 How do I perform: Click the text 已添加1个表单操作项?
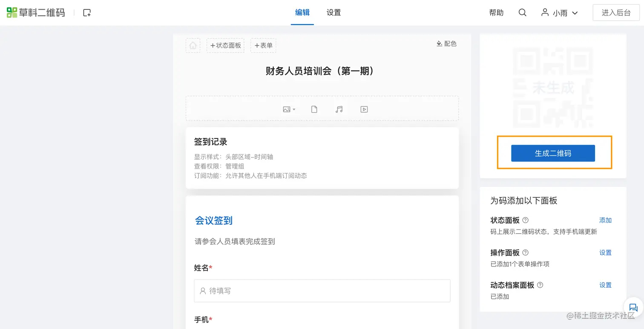click(520, 264)
